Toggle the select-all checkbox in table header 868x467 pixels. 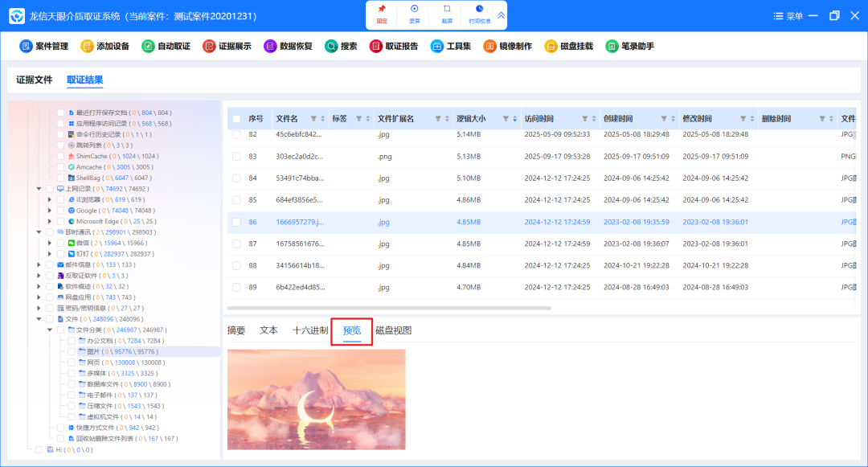236,119
